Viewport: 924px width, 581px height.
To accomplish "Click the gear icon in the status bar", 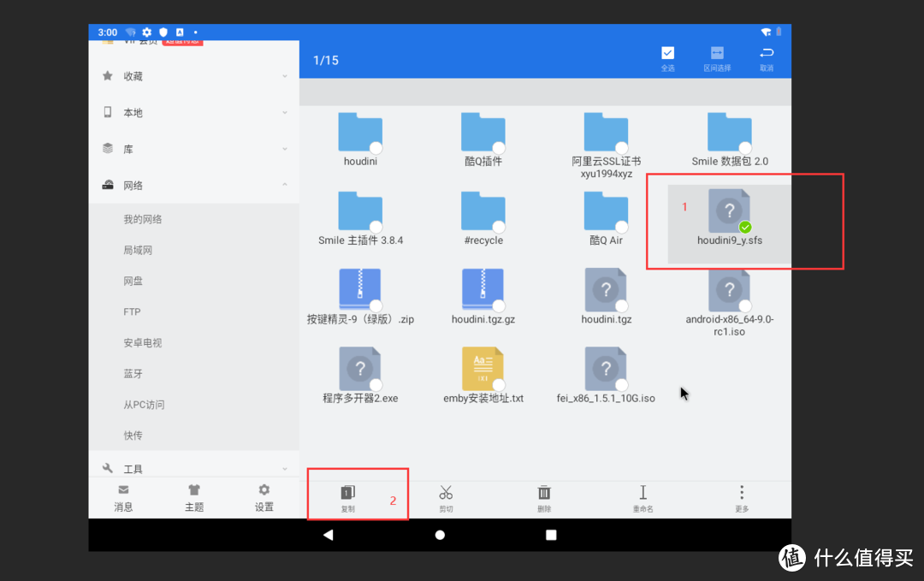I will [147, 32].
